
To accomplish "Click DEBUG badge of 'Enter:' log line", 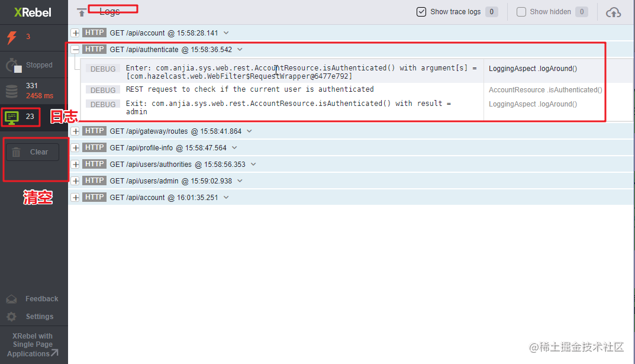I will [x=103, y=69].
